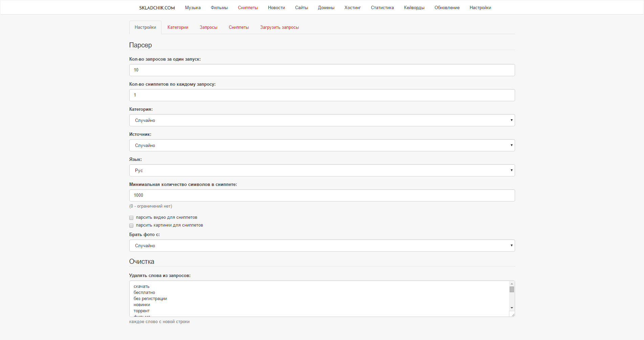Viewport: 644px width, 340px height.
Task: Switch to the Запросы tab
Action: pos(208,27)
